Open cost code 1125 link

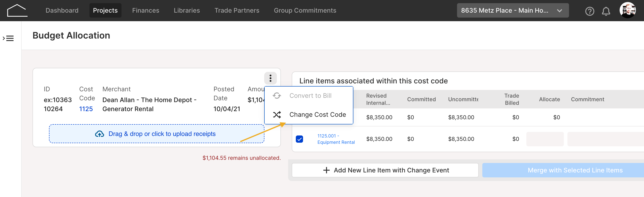(x=86, y=109)
